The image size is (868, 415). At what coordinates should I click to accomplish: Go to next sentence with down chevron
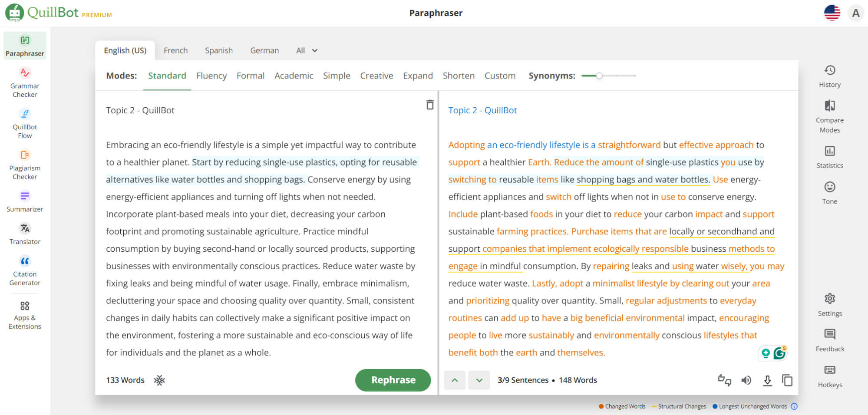click(x=479, y=380)
